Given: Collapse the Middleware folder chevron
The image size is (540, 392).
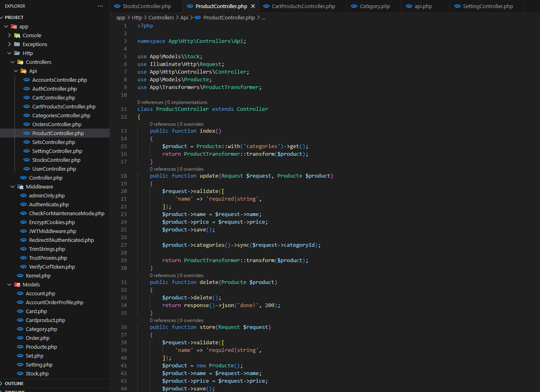Looking at the screenshot, I should (13, 187).
